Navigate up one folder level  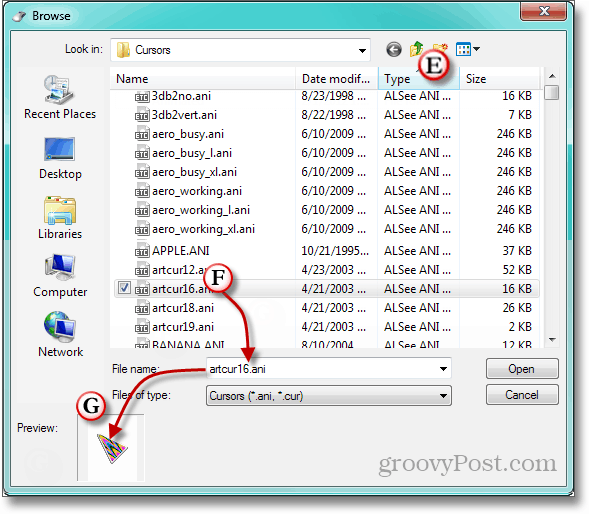tap(416, 49)
